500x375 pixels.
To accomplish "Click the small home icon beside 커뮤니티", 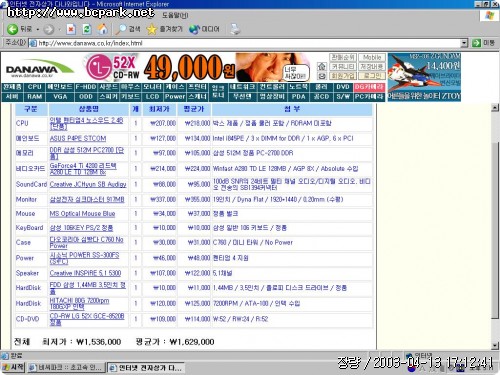I will pyautogui.click(x=321, y=66).
